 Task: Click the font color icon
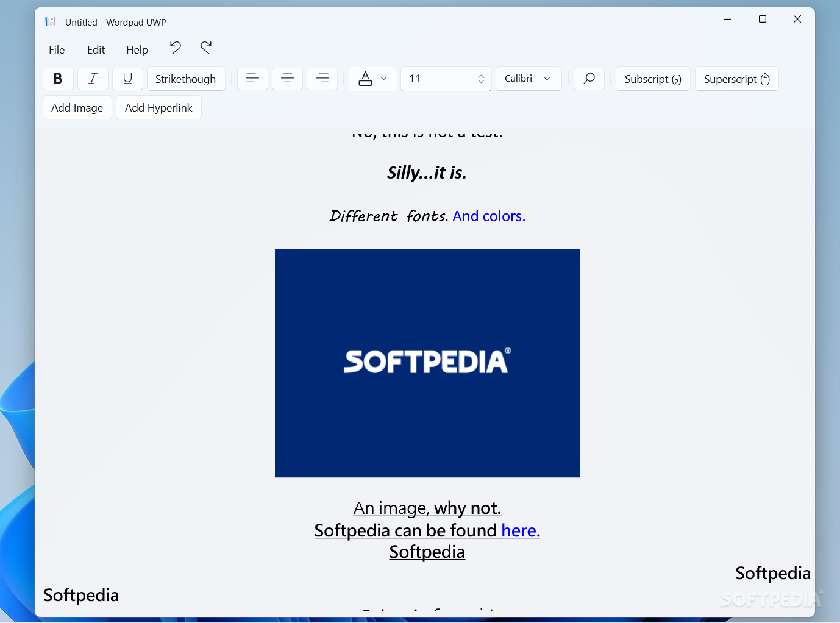(x=365, y=79)
